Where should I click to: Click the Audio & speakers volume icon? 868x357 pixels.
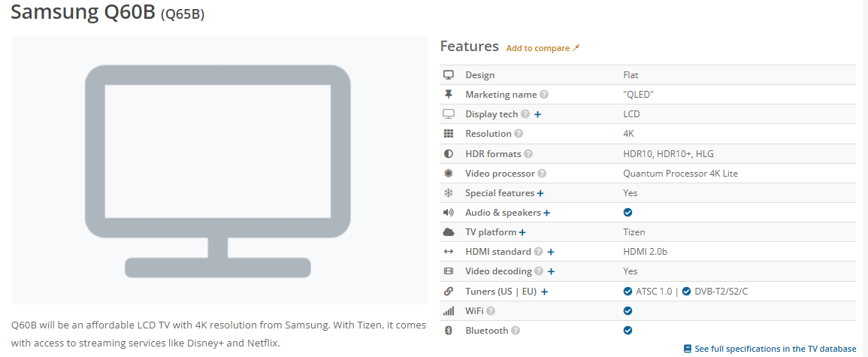[x=449, y=213]
